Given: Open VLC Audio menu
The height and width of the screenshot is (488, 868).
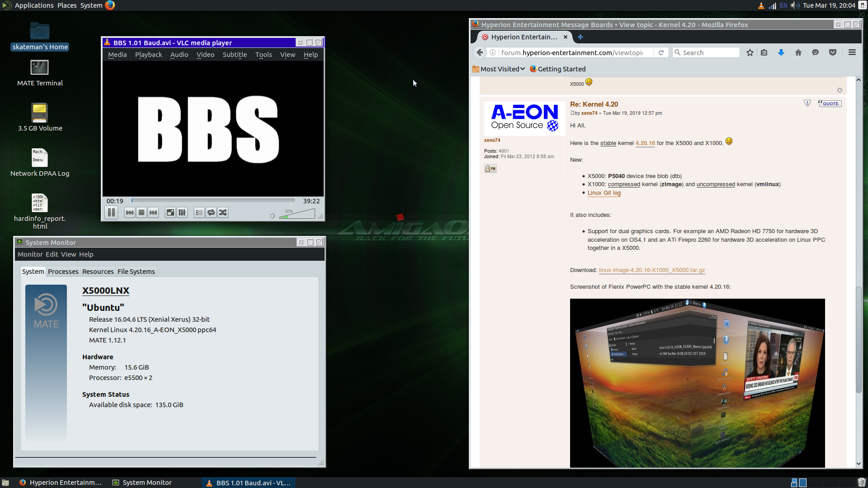Looking at the screenshot, I should [179, 55].
